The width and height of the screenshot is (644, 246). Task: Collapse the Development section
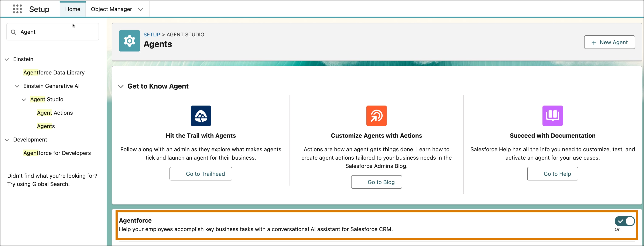tap(7, 140)
